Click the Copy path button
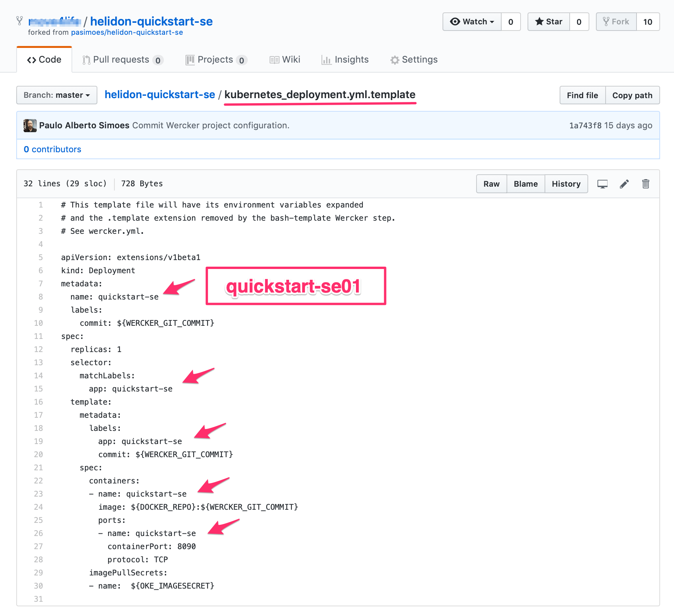The height and width of the screenshot is (616, 674). pos(632,95)
